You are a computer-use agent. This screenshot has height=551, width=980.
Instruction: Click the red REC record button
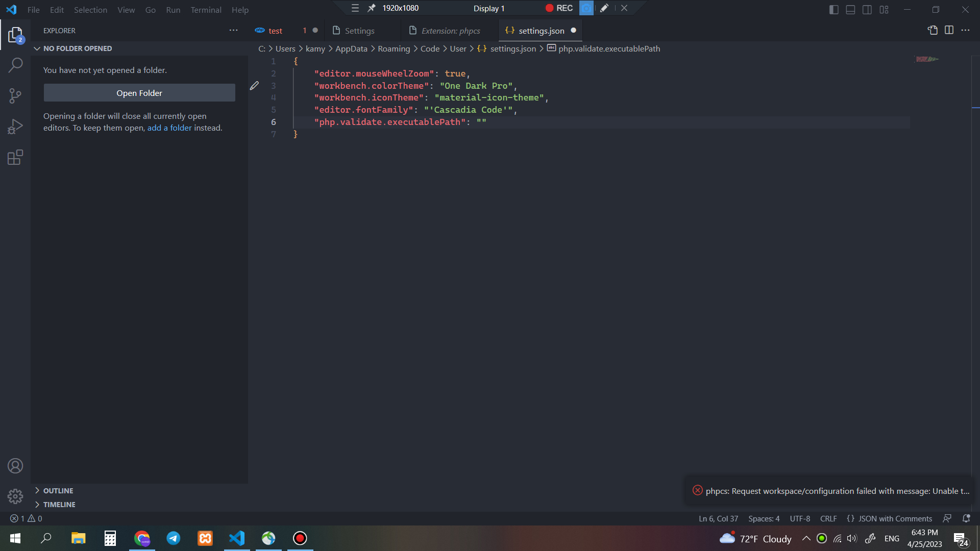(559, 8)
